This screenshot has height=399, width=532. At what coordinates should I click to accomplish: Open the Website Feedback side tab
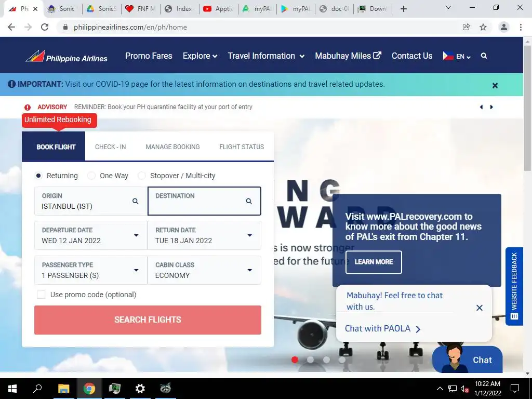pyautogui.click(x=514, y=286)
